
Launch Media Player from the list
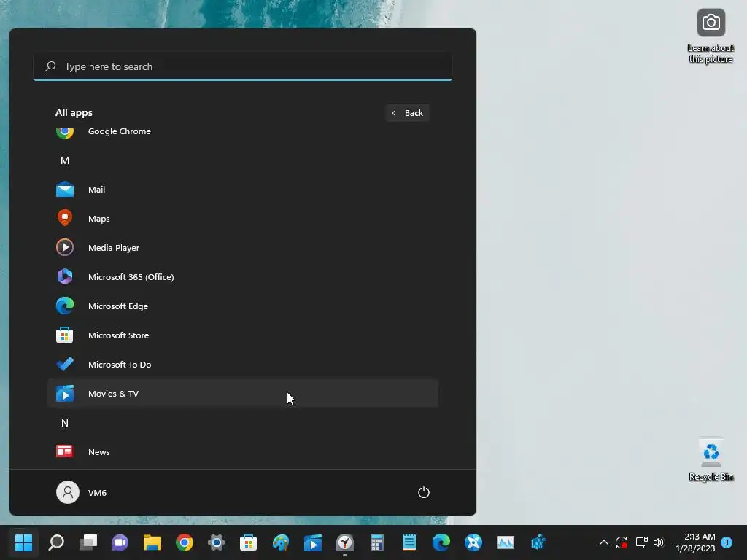pos(242,248)
